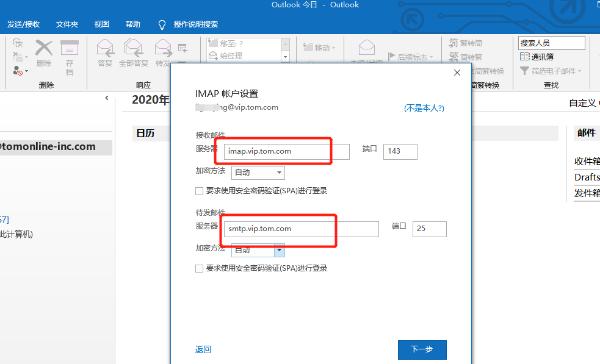Image resolution: width=600 pixels, height=364 pixels.
Task: Click the Reply envelope icon
Action: tap(105, 48)
